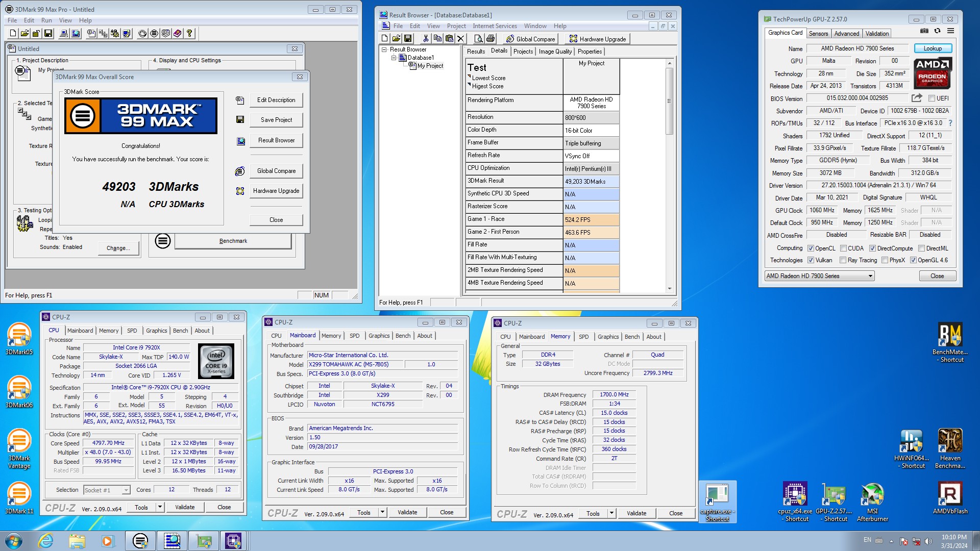This screenshot has width=980, height=551.
Task: Switch to the Sensors tab in GPU-Z
Action: [x=818, y=34]
